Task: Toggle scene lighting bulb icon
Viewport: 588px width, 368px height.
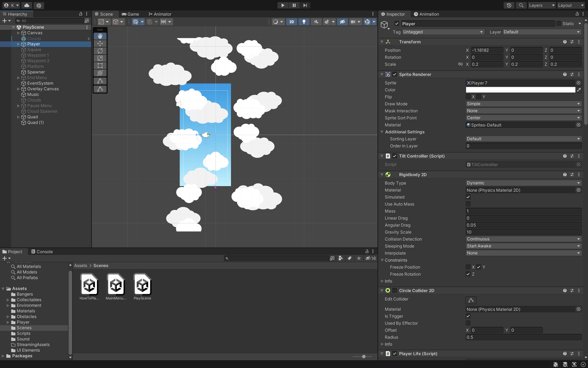Action: [x=304, y=22]
